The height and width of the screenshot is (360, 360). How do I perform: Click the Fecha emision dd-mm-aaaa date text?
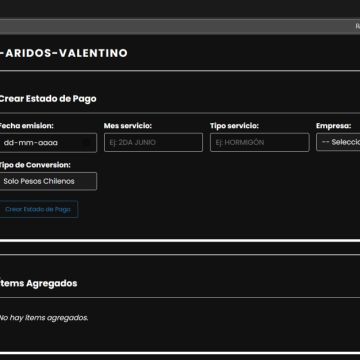31,143
